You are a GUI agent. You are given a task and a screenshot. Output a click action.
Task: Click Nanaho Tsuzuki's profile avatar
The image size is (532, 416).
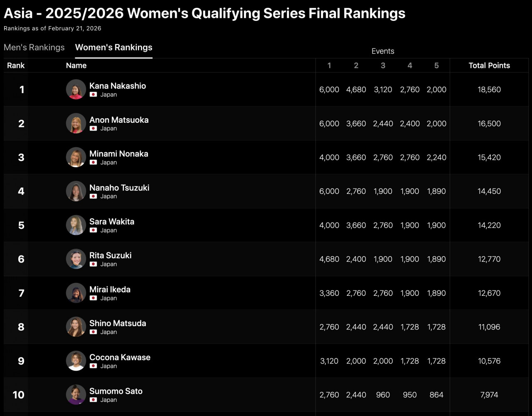76,191
